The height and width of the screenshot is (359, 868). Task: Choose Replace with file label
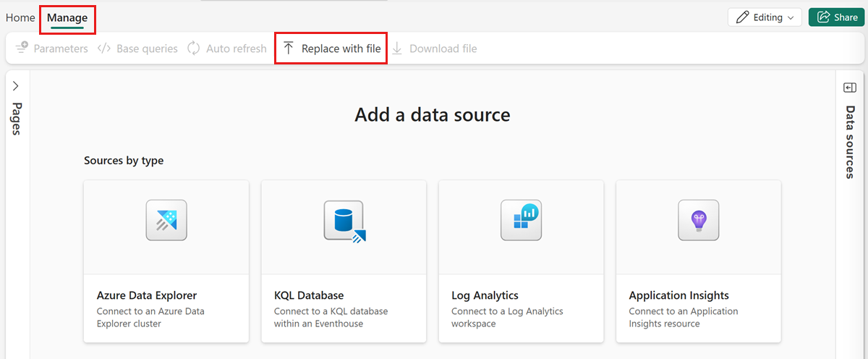(341, 48)
